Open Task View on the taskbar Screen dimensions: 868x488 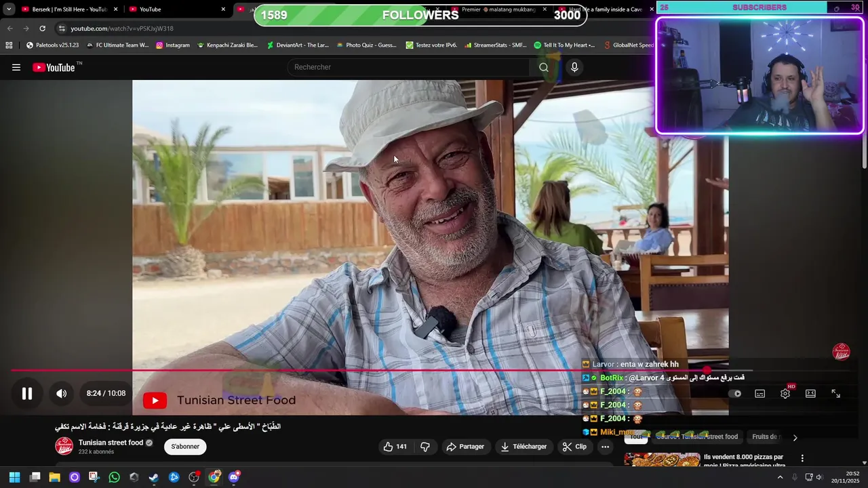tap(35, 477)
